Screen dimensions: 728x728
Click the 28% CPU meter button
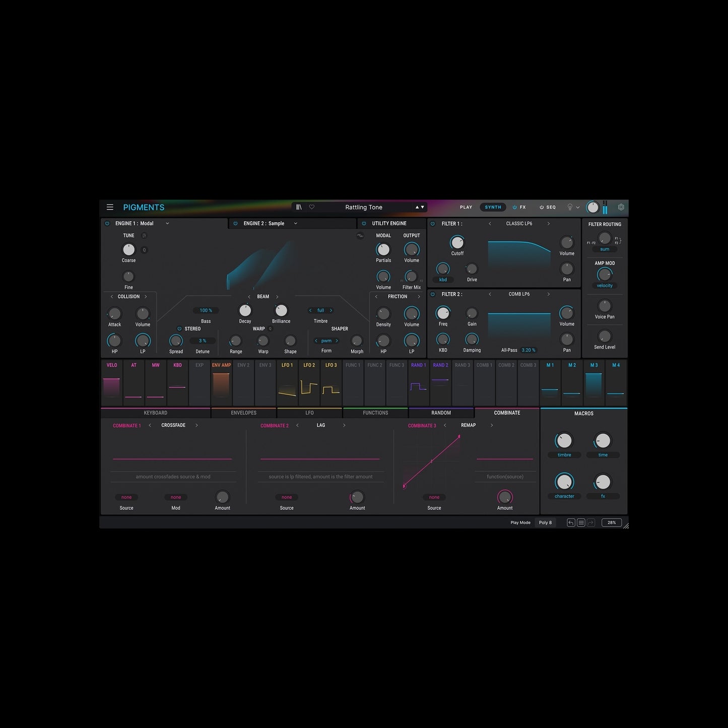tap(612, 522)
